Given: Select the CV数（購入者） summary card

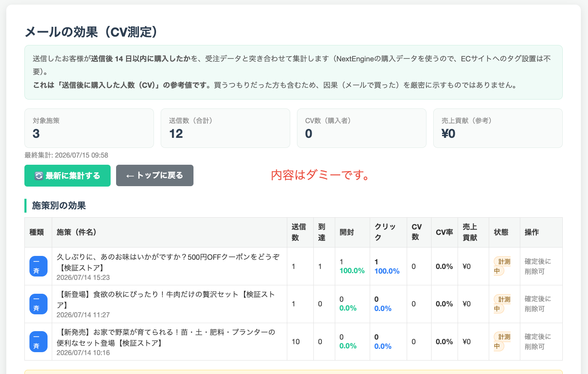Looking at the screenshot, I should point(362,128).
